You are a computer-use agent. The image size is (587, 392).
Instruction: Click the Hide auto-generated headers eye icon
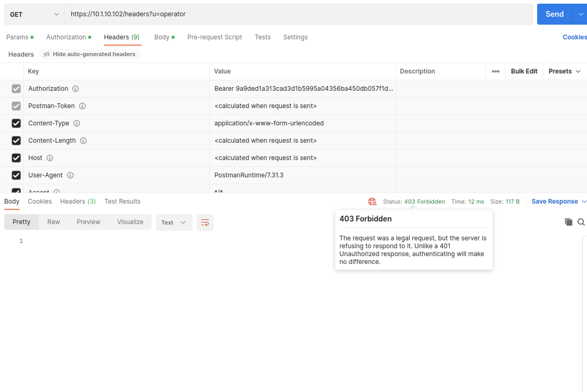[x=47, y=54]
